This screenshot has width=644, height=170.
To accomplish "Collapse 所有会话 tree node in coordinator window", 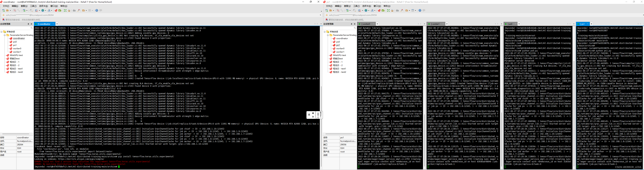I will tap(2, 32).
